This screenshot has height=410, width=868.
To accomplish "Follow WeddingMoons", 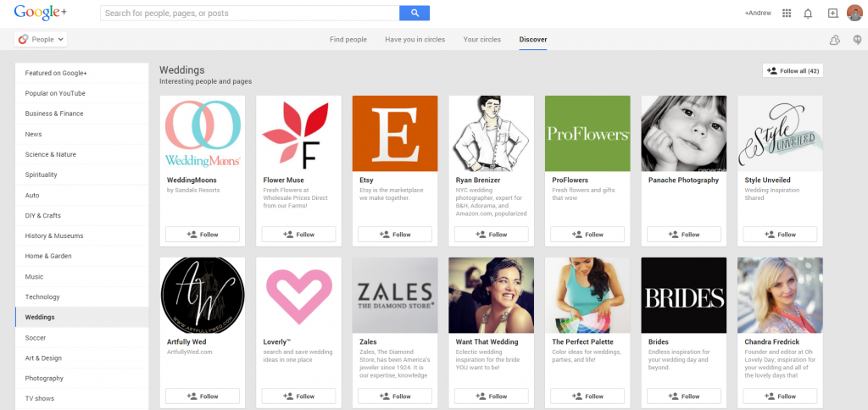I will 203,235.
